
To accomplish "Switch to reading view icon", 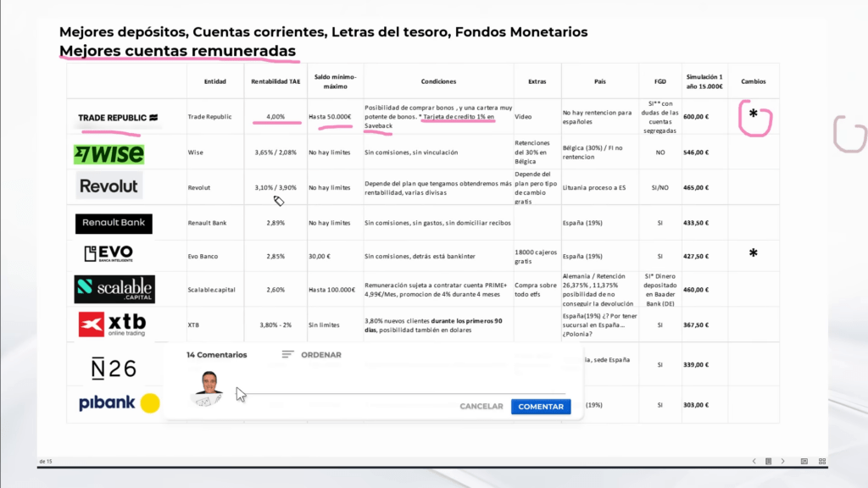I will (804, 461).
